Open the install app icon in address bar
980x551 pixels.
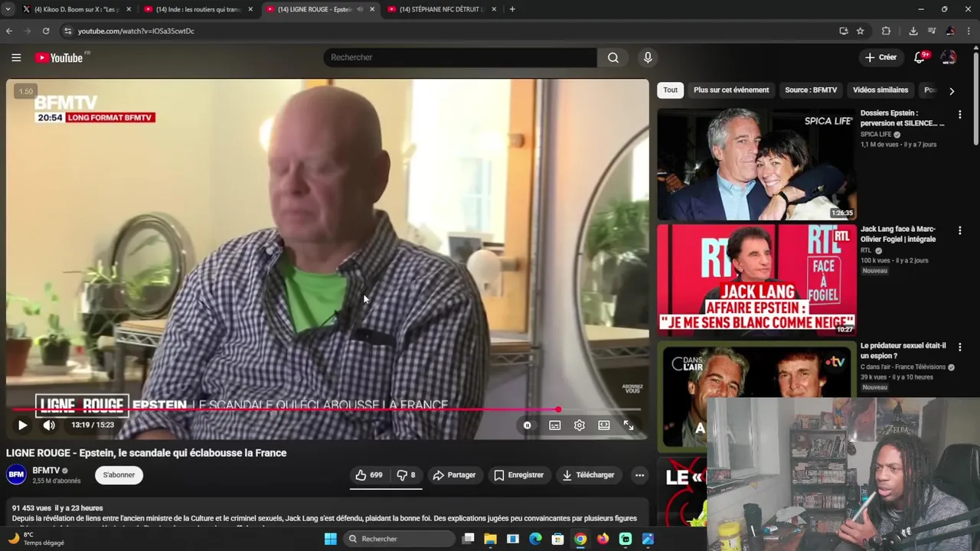(844, 31)
